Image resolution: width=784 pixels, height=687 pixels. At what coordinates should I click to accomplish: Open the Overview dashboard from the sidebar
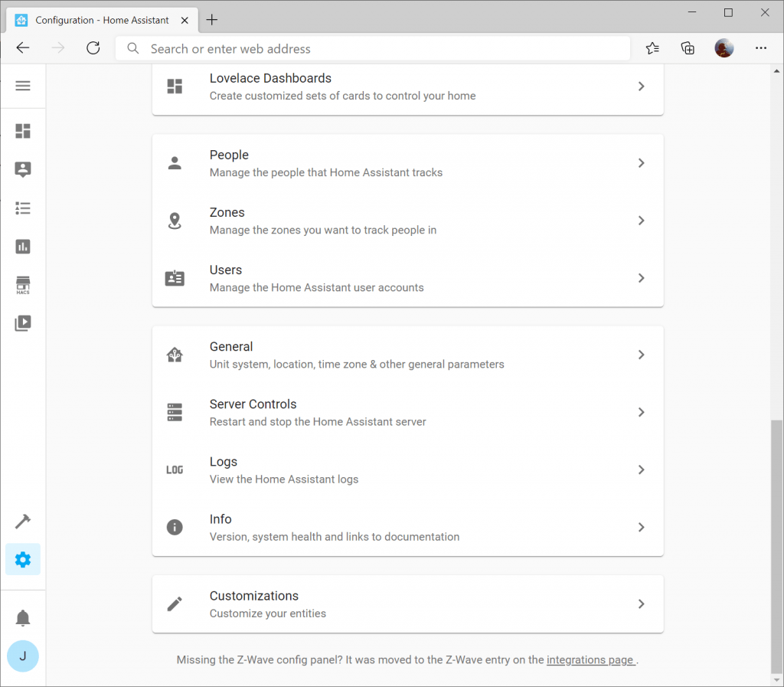23,131
